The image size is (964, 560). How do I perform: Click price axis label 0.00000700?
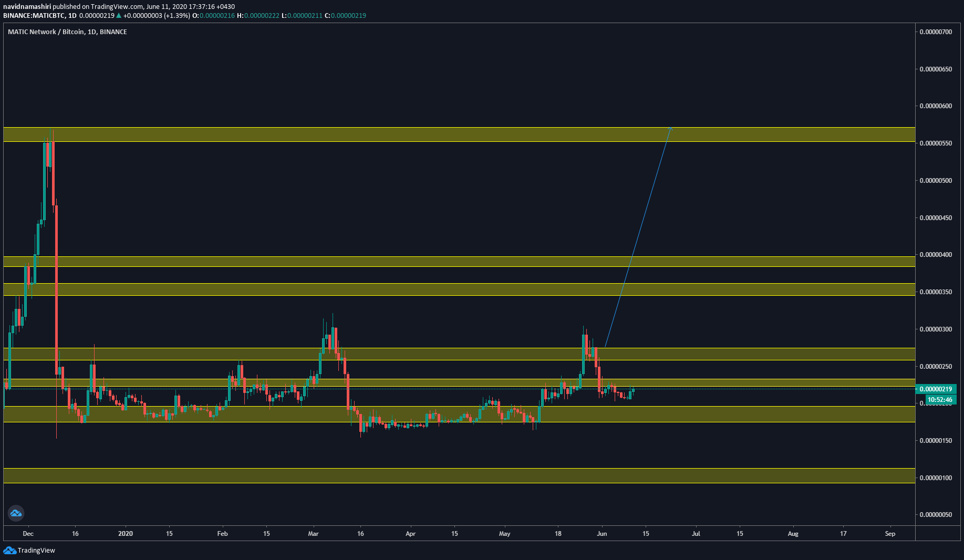[x=936, y=32]
